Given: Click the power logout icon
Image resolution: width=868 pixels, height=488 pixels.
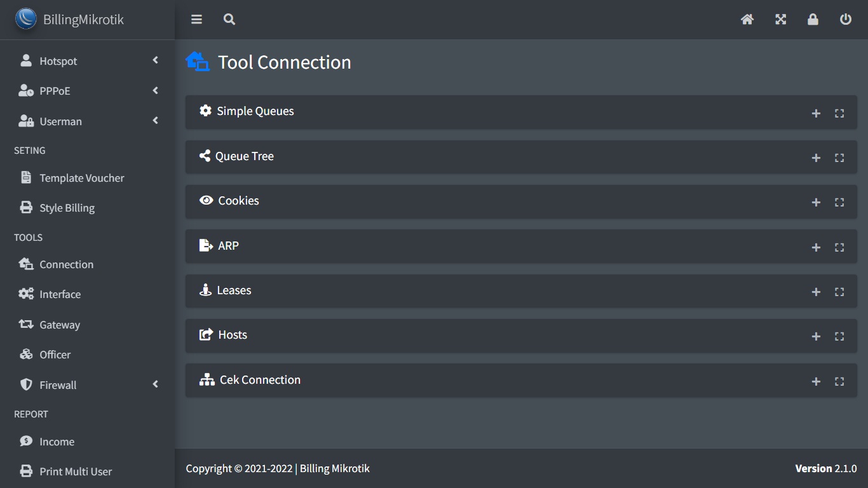Looking at the screenshot, I should (x=846, y=20).
